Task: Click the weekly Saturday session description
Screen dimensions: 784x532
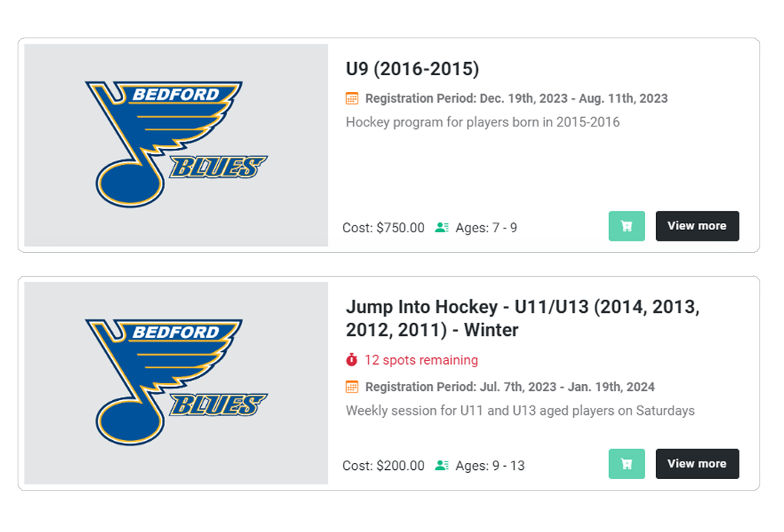Action: click(520, 410)
